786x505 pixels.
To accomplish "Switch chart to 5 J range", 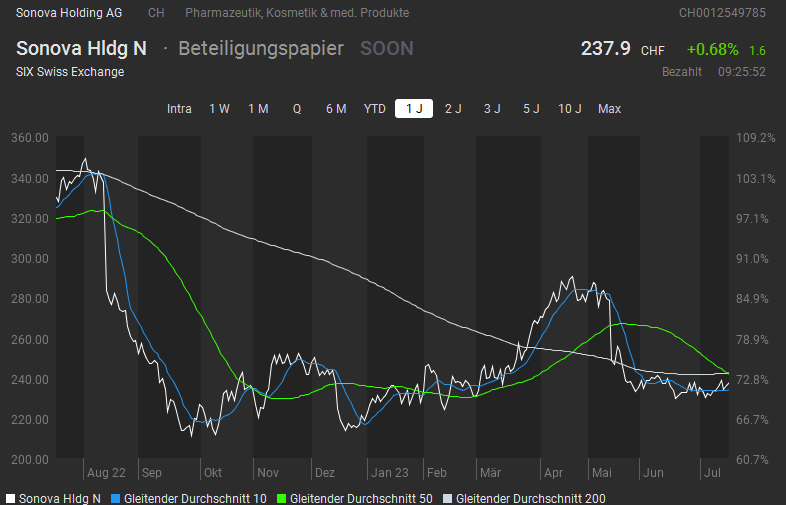I will click(x=531, y=109).
